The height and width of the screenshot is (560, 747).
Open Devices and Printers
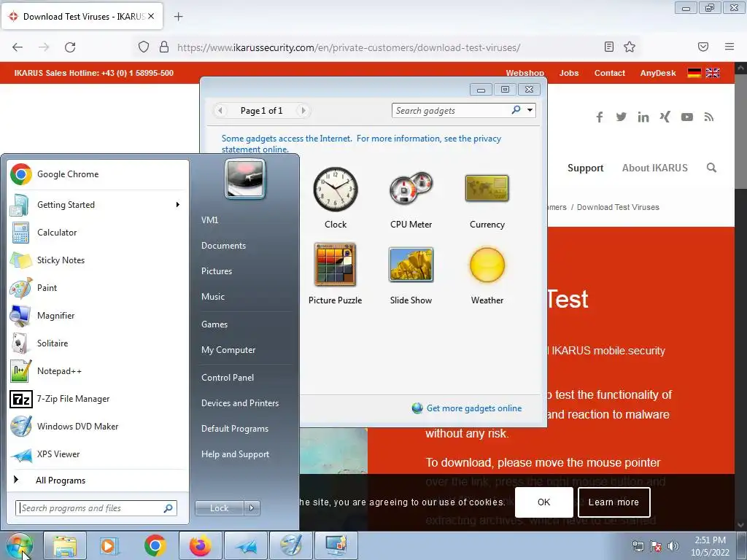coord(240,402)
